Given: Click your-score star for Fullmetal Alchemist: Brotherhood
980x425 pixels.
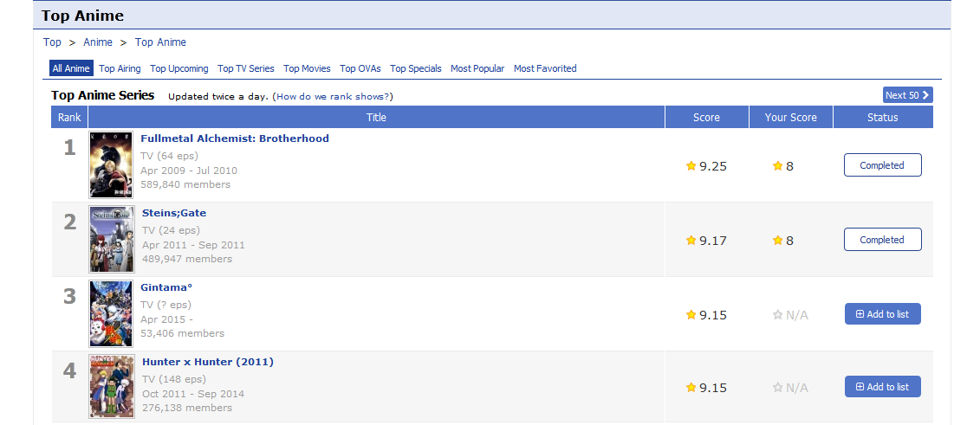Looking at the screenshot, I should tap(777, 165).
